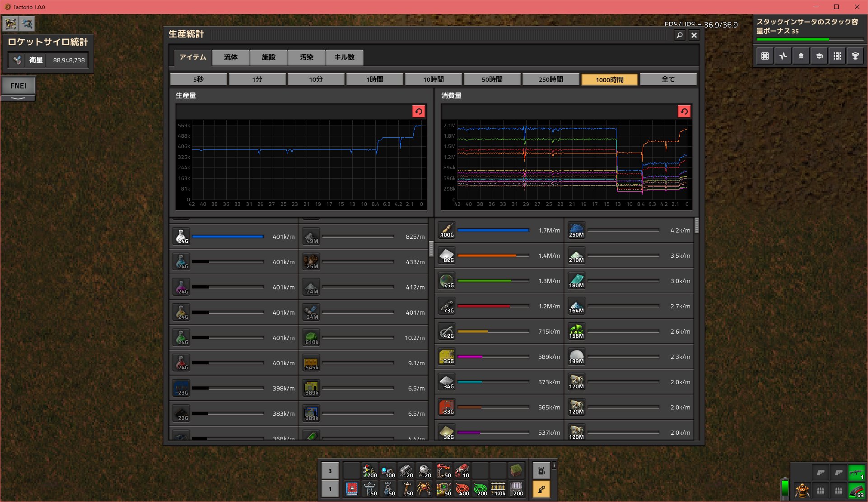
Task: Click the FNEI button
Action: coord(18,86)
